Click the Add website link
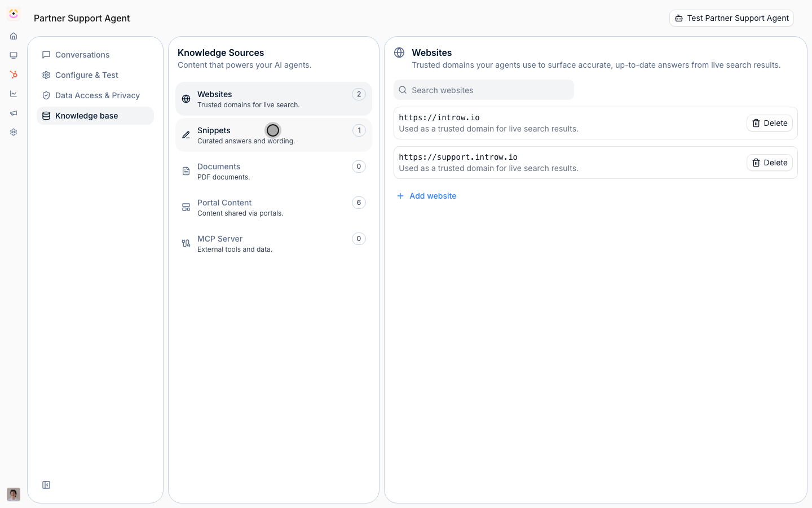This screenshot has height=508, width=812. click(427, 196)
